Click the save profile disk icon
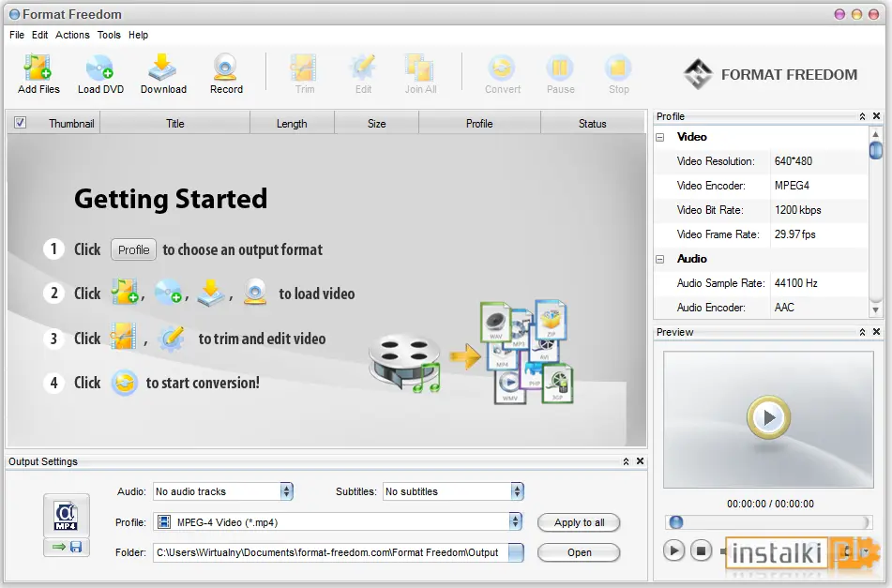Screen dimensions: 892x588 click(76, 547)
